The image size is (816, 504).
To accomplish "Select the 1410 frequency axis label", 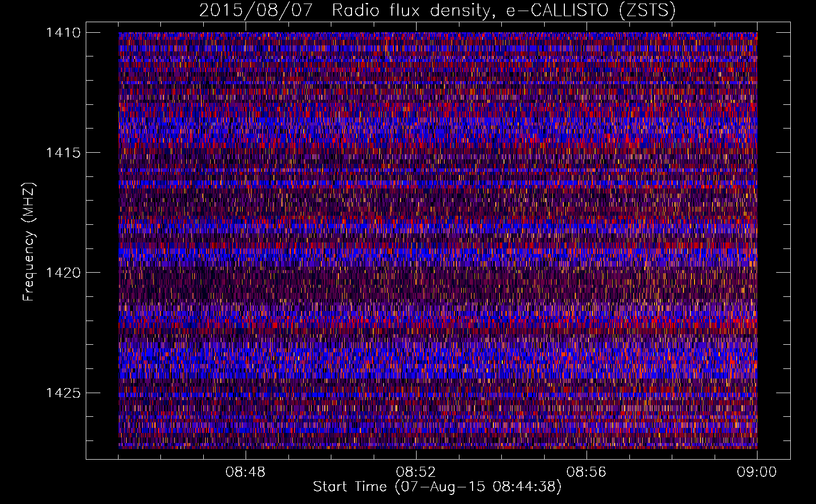I will pyautogui.click(x=63, y=33).
